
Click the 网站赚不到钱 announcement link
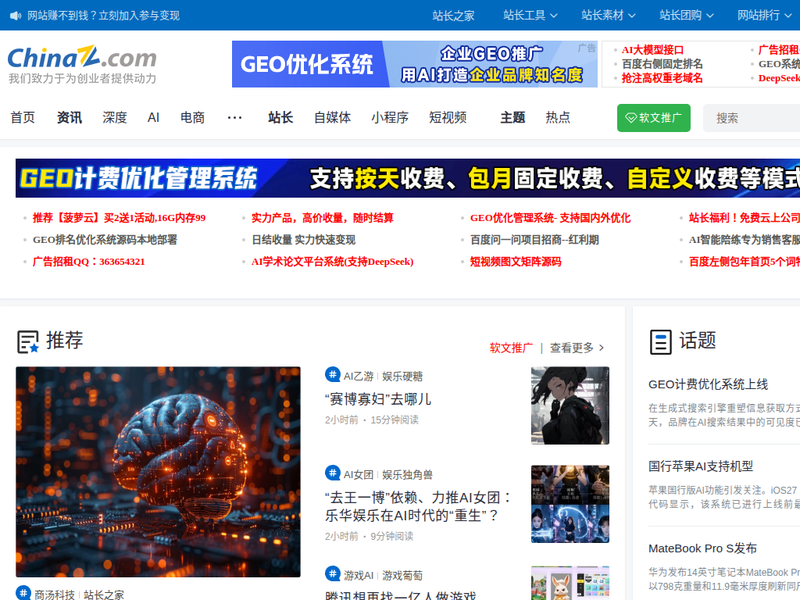point(104,16)
